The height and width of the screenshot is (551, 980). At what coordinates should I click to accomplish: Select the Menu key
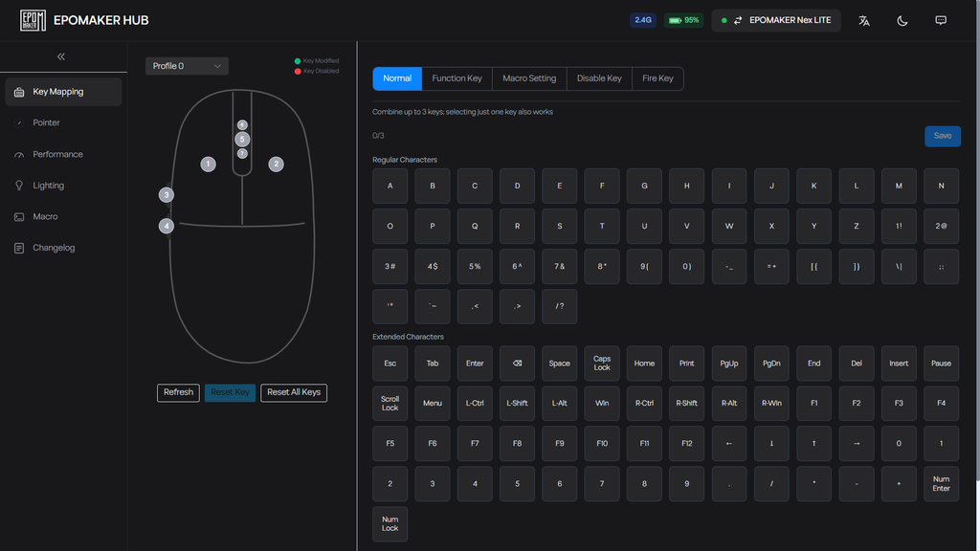(x=433, y=404)
